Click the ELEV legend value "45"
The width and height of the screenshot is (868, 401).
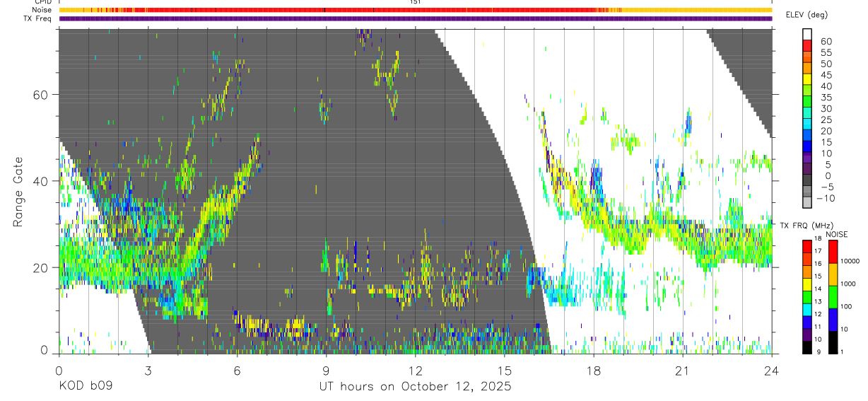point(826,75)
